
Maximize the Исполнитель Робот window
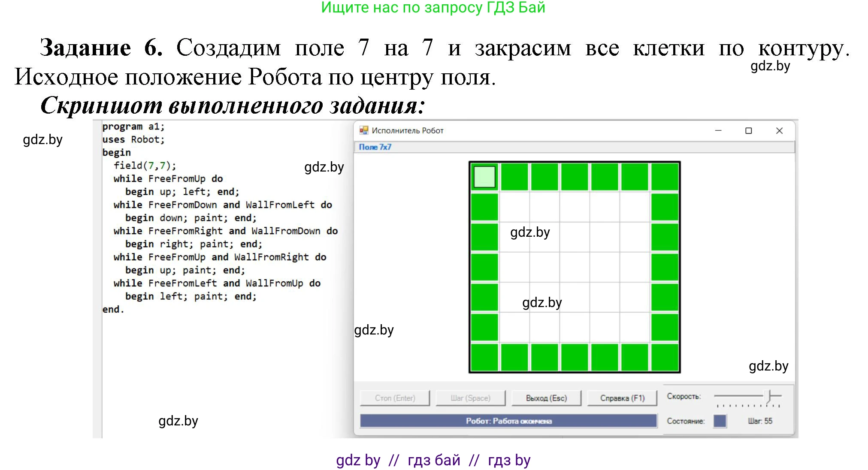pos(749,131)
